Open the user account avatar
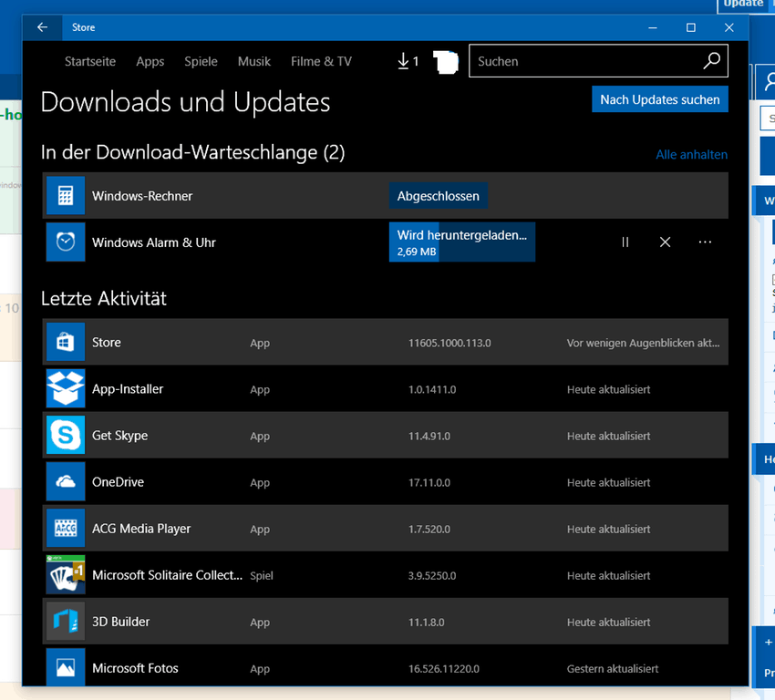 (x=446, y=62)
